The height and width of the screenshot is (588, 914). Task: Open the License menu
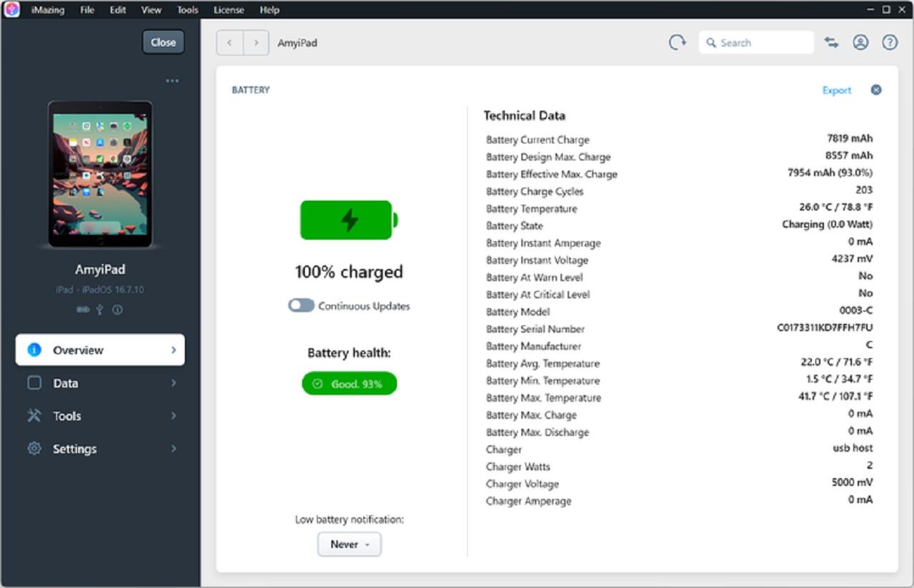(x=228, y=10)
